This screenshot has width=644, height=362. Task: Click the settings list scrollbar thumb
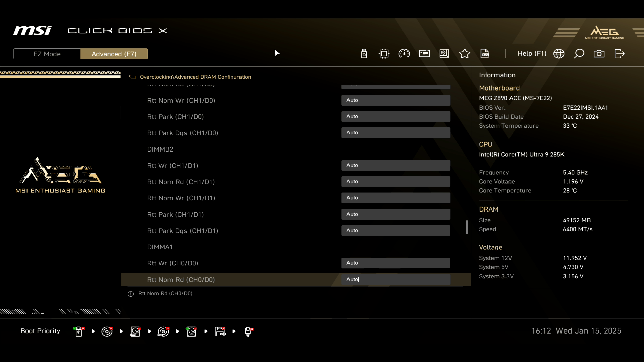coord(467,227)
